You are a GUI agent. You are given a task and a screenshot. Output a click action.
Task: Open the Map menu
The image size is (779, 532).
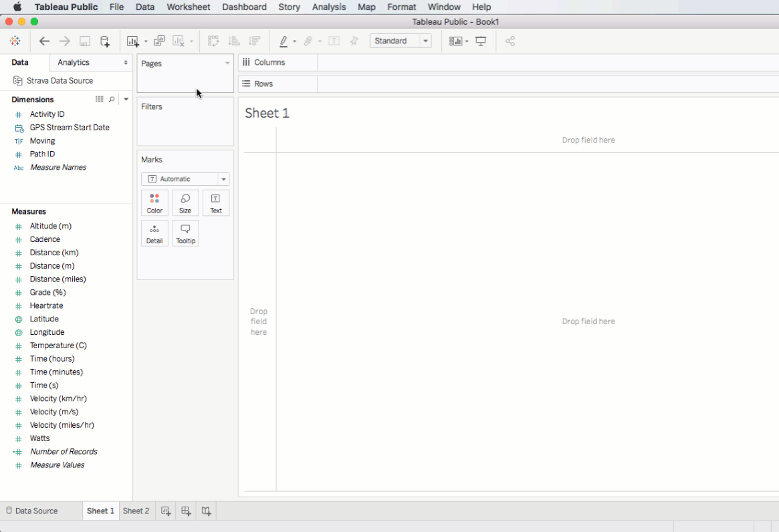[x=366, y=7]
